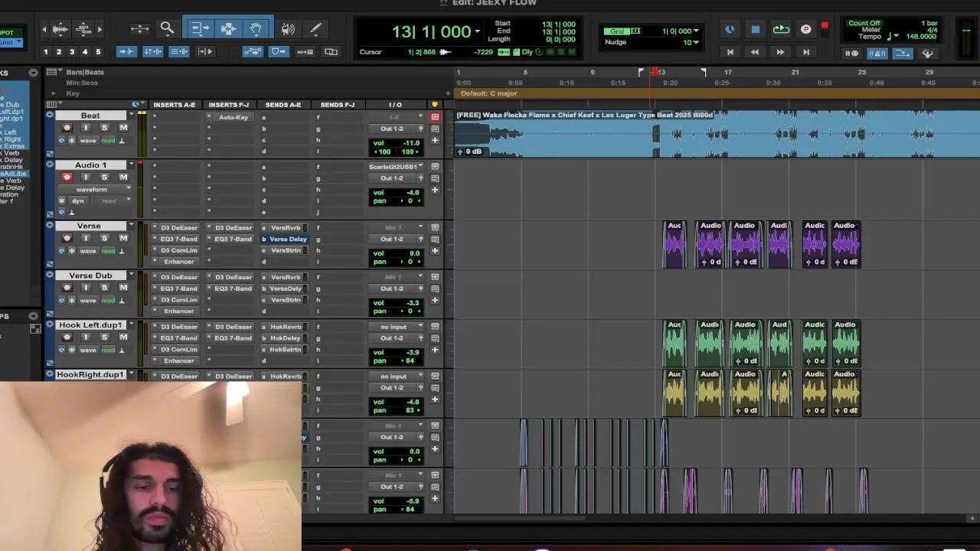Viewport: 980px width, 551px height.
Task: Click Beat track volume value -11.0
Action: [410, 143]
